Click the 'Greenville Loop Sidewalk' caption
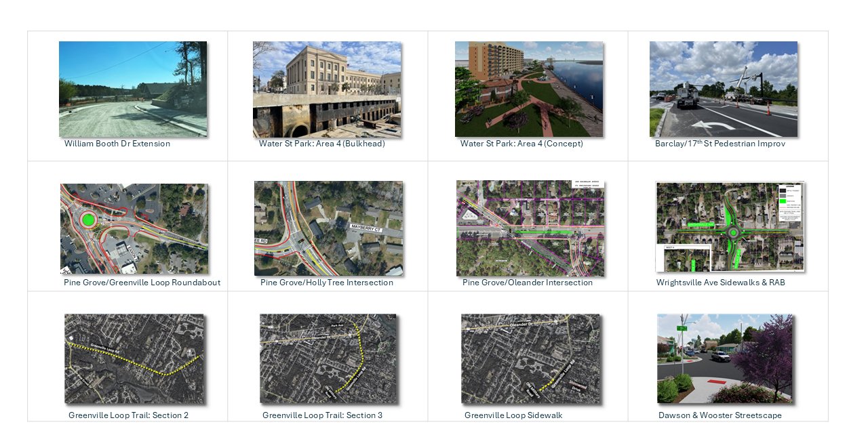868x433 pixels. [x=513, y=415]
